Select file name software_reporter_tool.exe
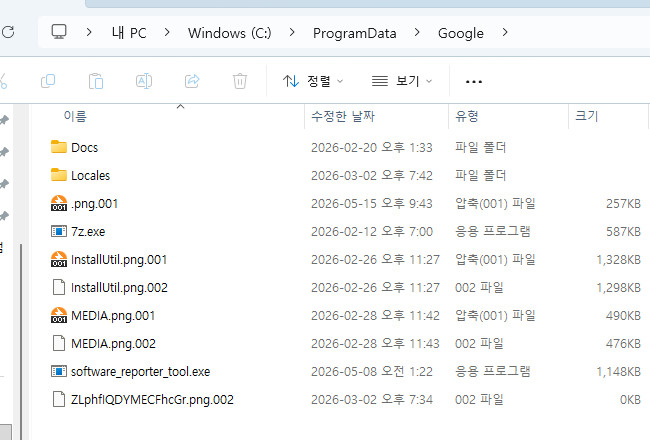The width and height of the screenshot is (650, 440). pos(141,372)
